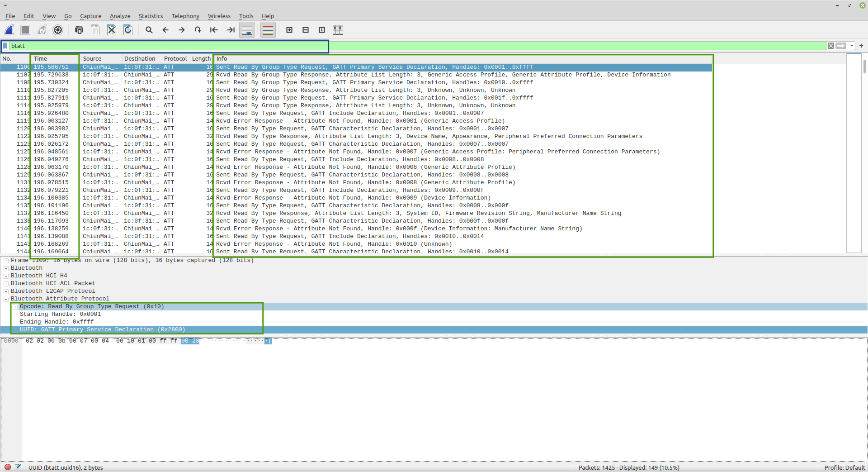The width and height of the screenshot is (868, 472).
Task: Open the File menu
Action: [10, 16]
